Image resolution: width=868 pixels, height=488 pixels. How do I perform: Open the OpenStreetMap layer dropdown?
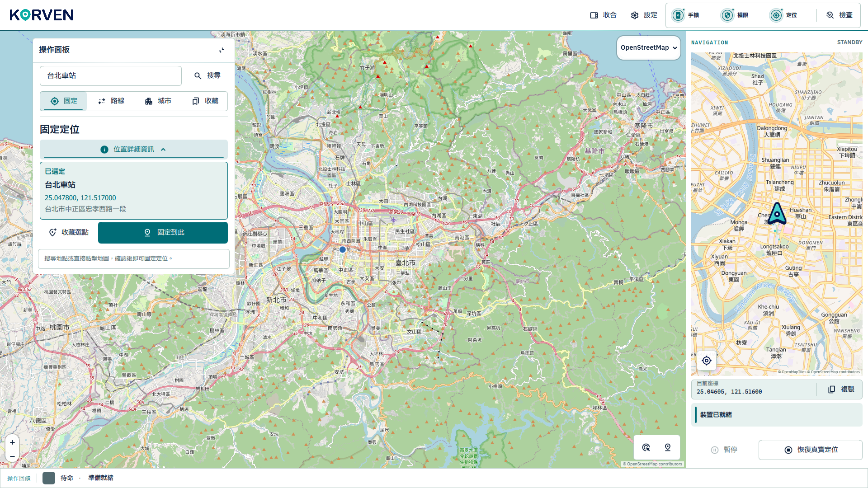click(x=649, y=48)
